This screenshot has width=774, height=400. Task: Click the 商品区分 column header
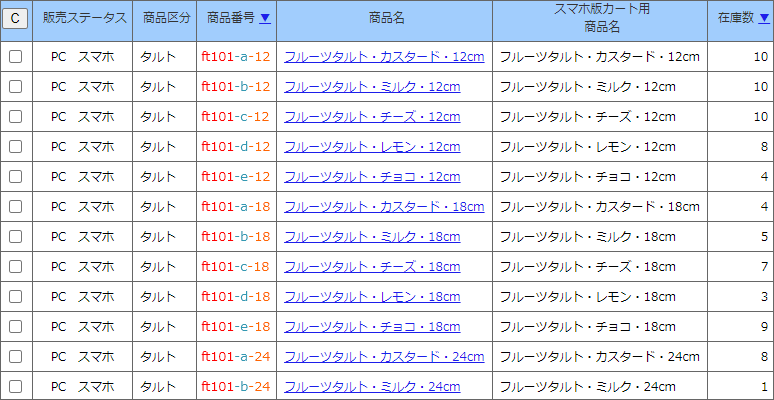click(164, 21)
